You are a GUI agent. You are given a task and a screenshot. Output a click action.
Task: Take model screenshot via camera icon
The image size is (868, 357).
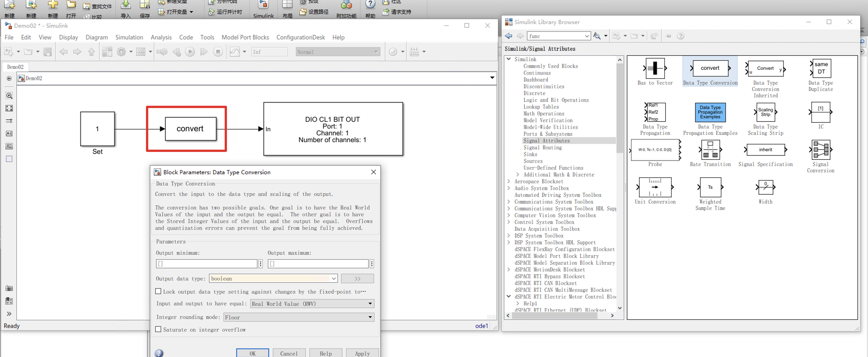pyautogui.click(x=9, y=288)
